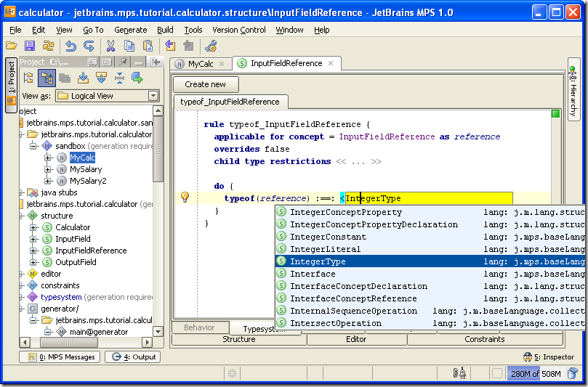Click the Project tree scroll down arrow
Screen dimensions: 588x387
click(158, 332)
